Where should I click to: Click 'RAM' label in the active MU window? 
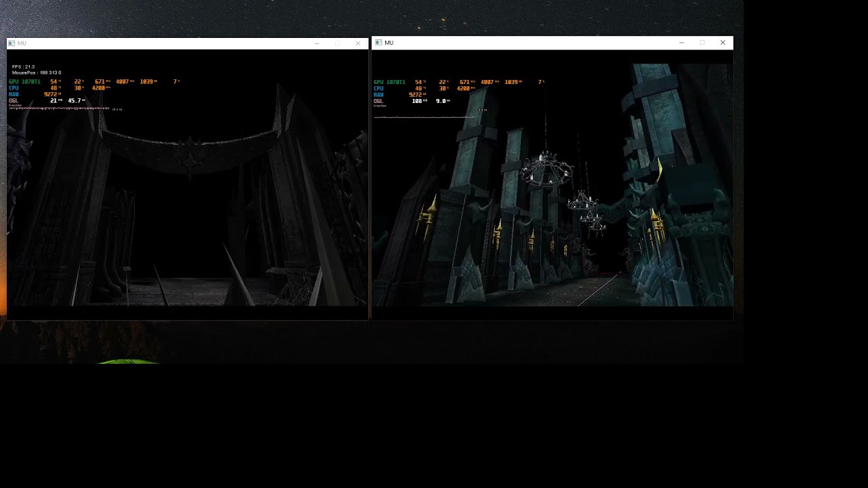[378, 95]
